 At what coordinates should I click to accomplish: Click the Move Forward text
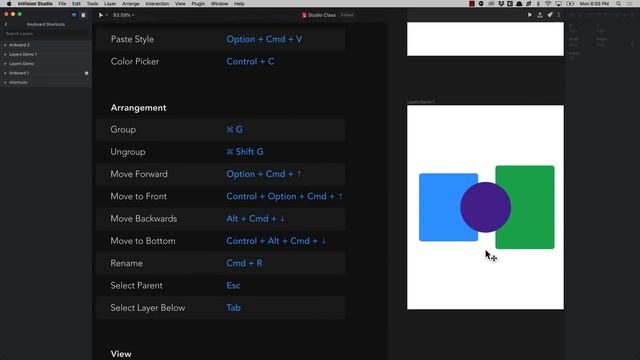pos(139,174)
